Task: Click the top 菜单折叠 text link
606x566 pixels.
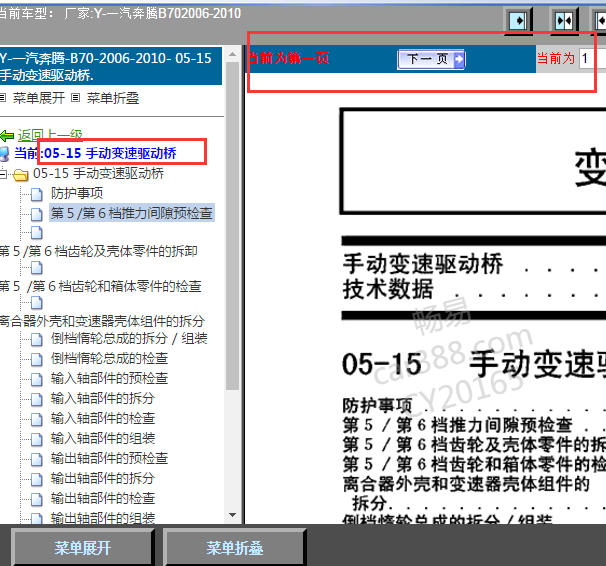Action: (113, 98)
